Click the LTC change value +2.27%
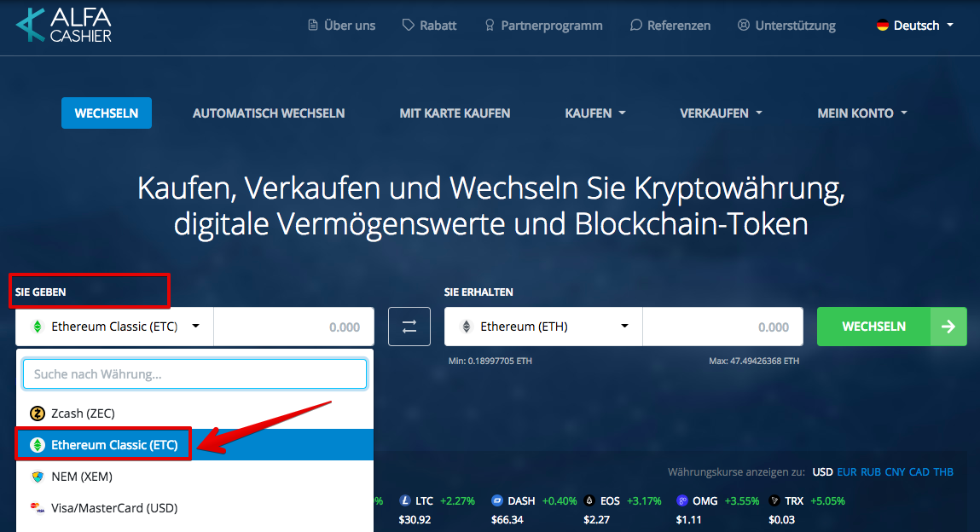The image size is (980, 532). 457,500
